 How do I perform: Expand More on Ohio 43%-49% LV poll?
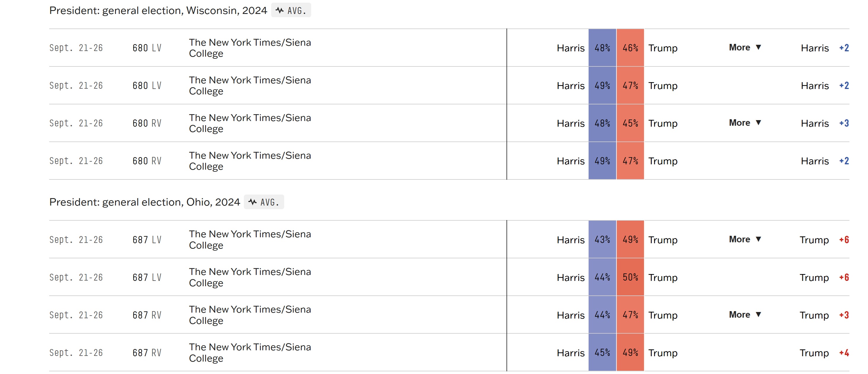point(745,239)
